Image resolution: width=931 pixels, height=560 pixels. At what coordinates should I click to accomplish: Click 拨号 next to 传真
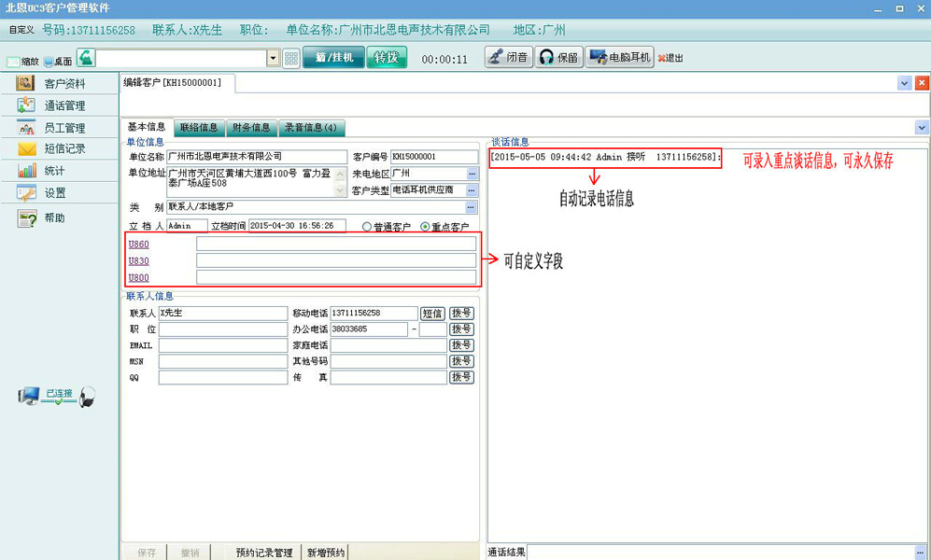point(461,377)
